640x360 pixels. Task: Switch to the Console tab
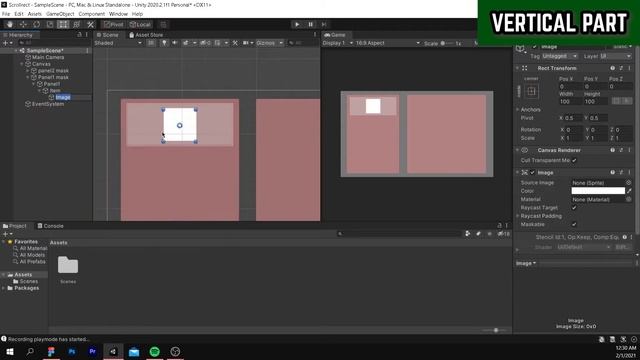pos(51,226)
